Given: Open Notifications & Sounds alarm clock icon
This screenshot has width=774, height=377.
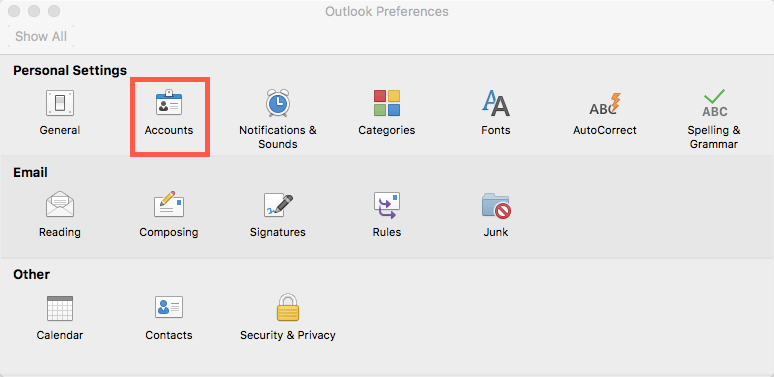Looking at the screenshot, I should coord(277,103).
